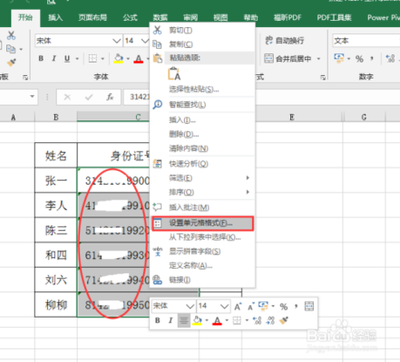This screenshot has width=400, height=362.
Task: Click 自动换行 wrap text button
Action: (284, 40)
